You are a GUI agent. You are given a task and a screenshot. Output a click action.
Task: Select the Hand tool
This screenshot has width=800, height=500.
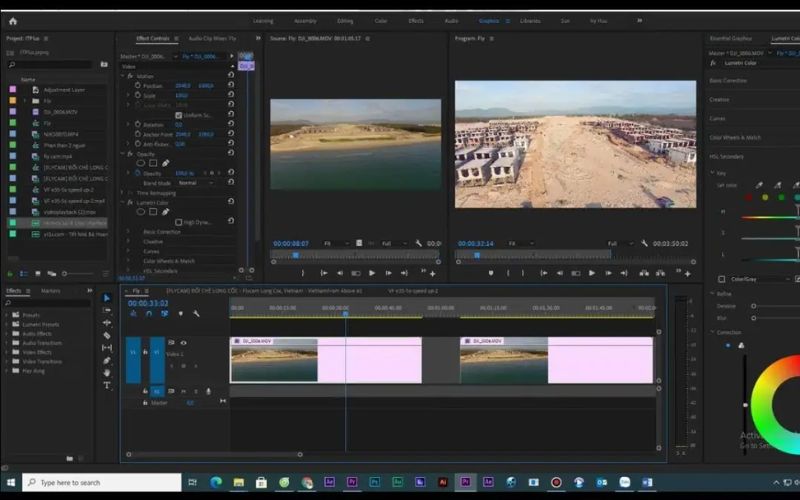107,373
